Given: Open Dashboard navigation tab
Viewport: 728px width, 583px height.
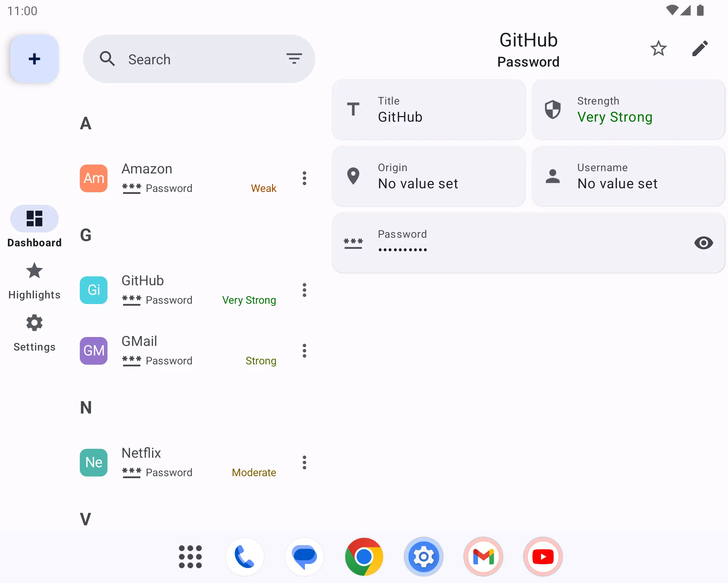Looking at the screenshot, I should pos(34,227).
